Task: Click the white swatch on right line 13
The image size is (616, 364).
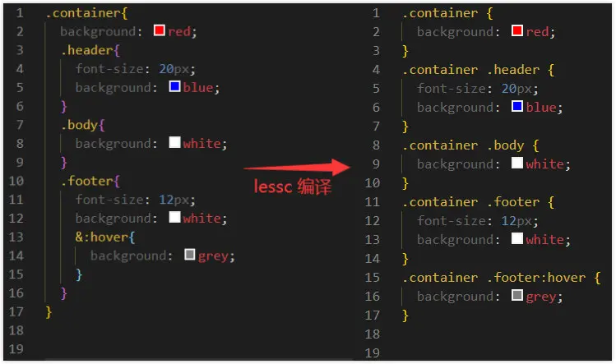Action: [517, 238]
